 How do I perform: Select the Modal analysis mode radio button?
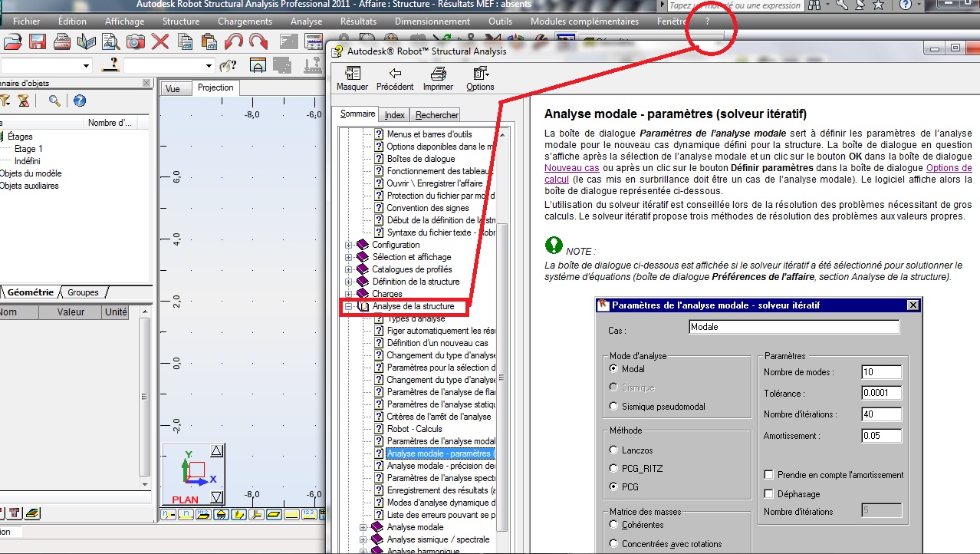point(613,369)
